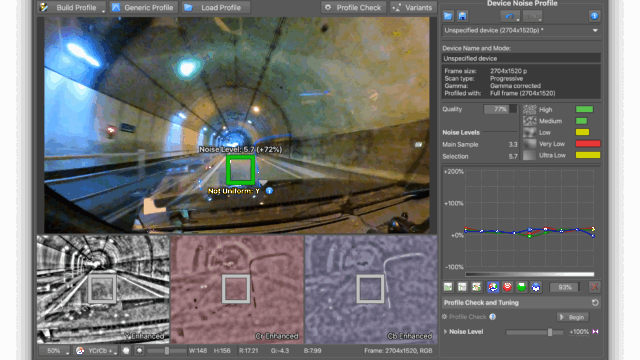The image size is (640, 360).
Task: Click the hand pan tool icon
Action: (126, 351)
